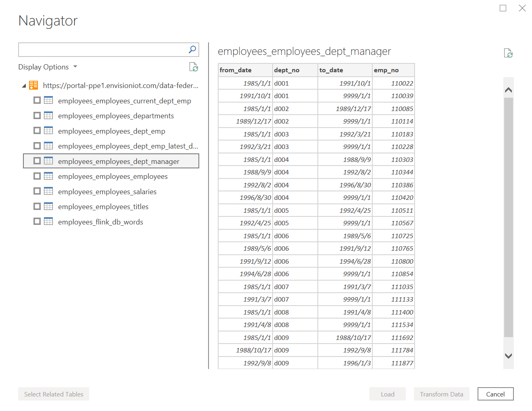The height and width of the screenshot is (411, 532).
Task: Click the scroll down arrow in preview
Action: (x=508, y=356)
